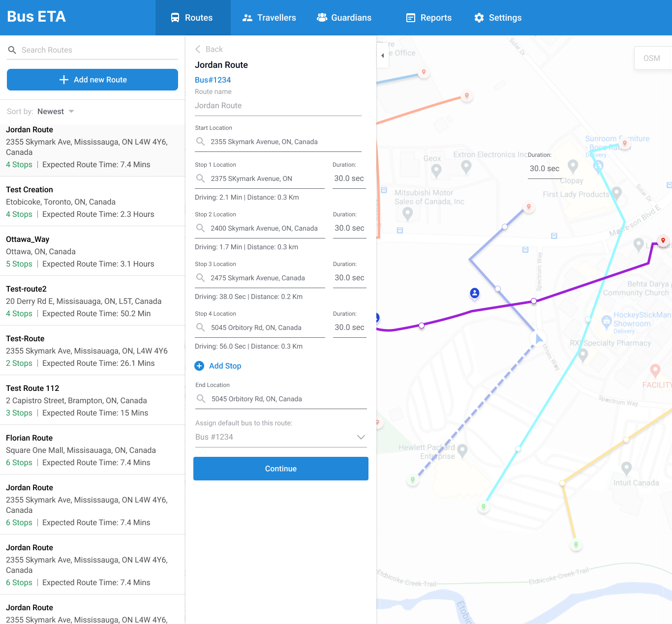Click the search icon in End Location field

[201, 399]
